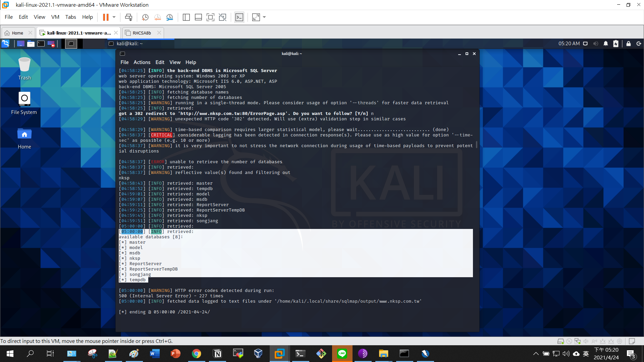
Task: Open VMware VM menu
Action: pos(55,17)
